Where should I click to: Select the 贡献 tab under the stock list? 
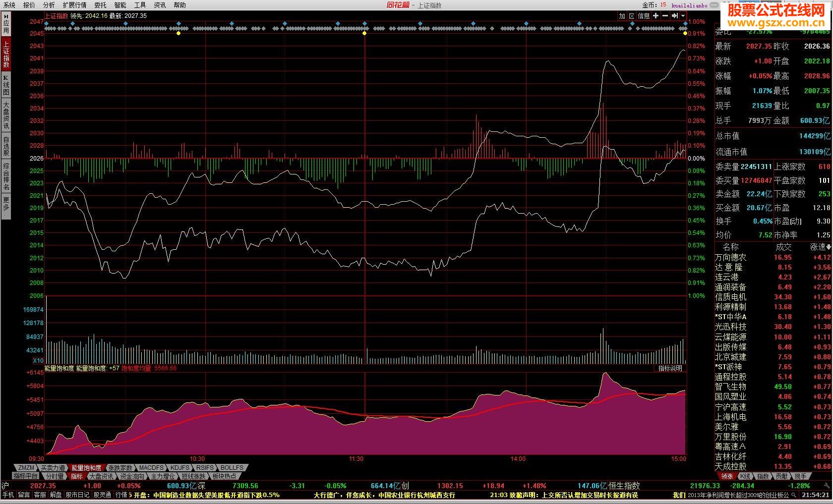781,476
